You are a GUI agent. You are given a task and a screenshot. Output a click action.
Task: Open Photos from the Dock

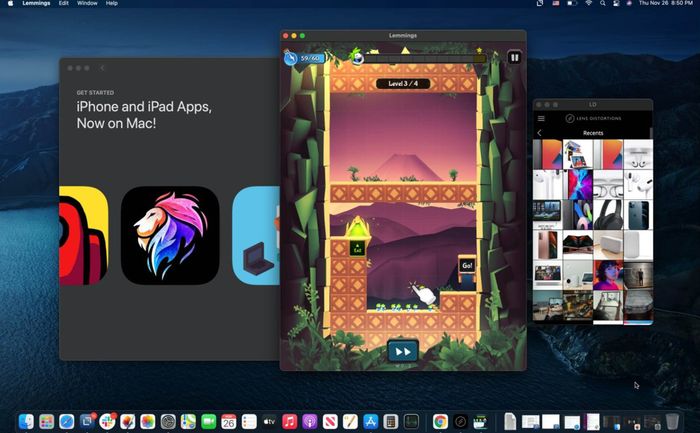148,421
